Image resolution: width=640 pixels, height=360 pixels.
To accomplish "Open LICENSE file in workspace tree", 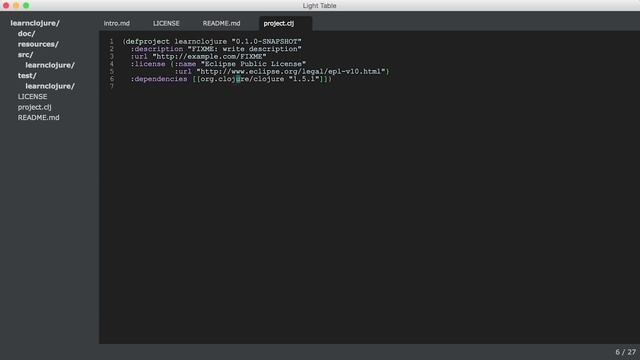I will tap(32, 97).
